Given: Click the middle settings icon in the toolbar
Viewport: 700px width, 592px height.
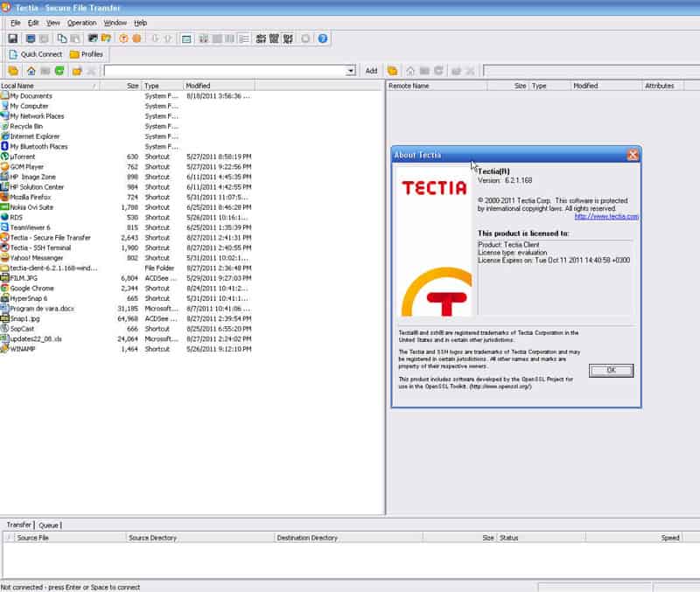Looking at the screenshot, I should 274,38.
